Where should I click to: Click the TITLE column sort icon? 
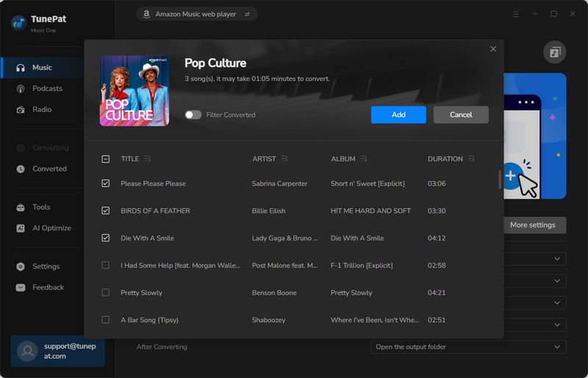click(x=148, y=159)
